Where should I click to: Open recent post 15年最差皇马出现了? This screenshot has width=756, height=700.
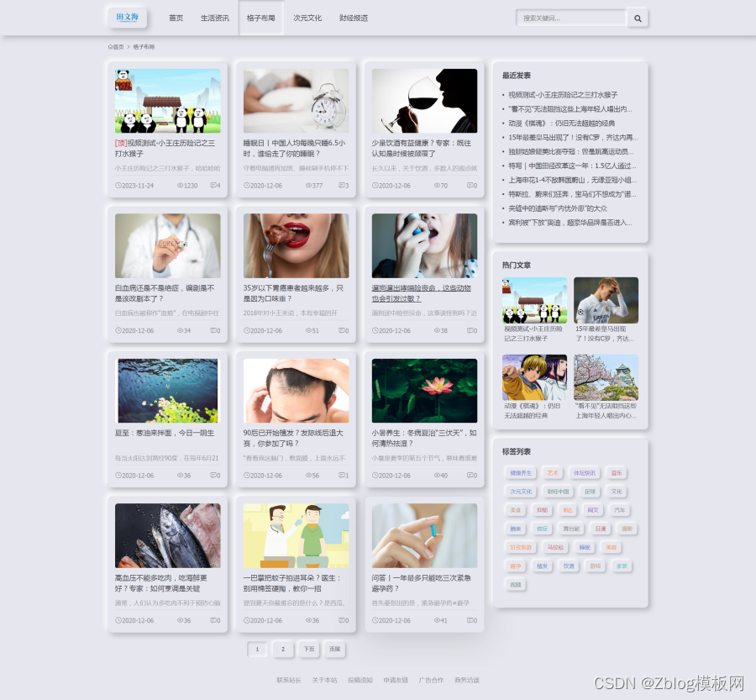(573, 138)
